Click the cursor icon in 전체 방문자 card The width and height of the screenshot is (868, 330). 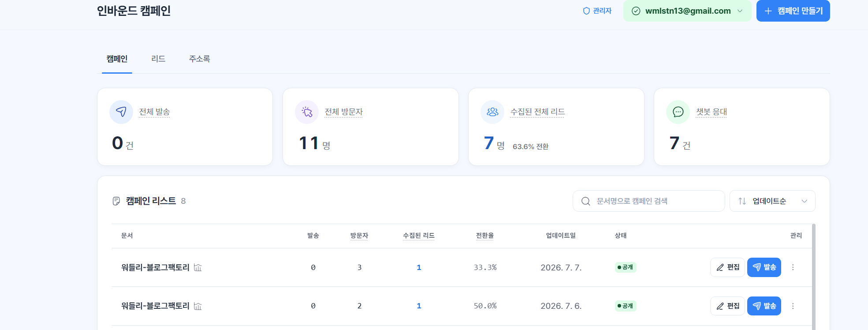307,112
